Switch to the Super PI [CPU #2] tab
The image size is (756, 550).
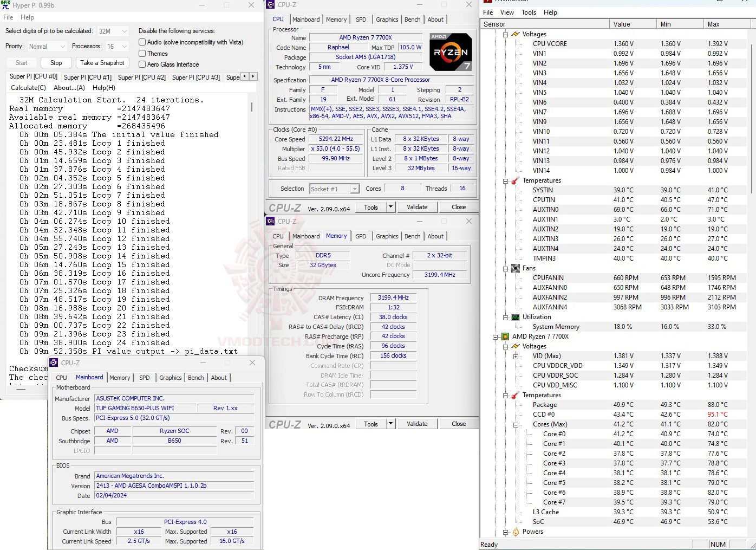point(142,77)
